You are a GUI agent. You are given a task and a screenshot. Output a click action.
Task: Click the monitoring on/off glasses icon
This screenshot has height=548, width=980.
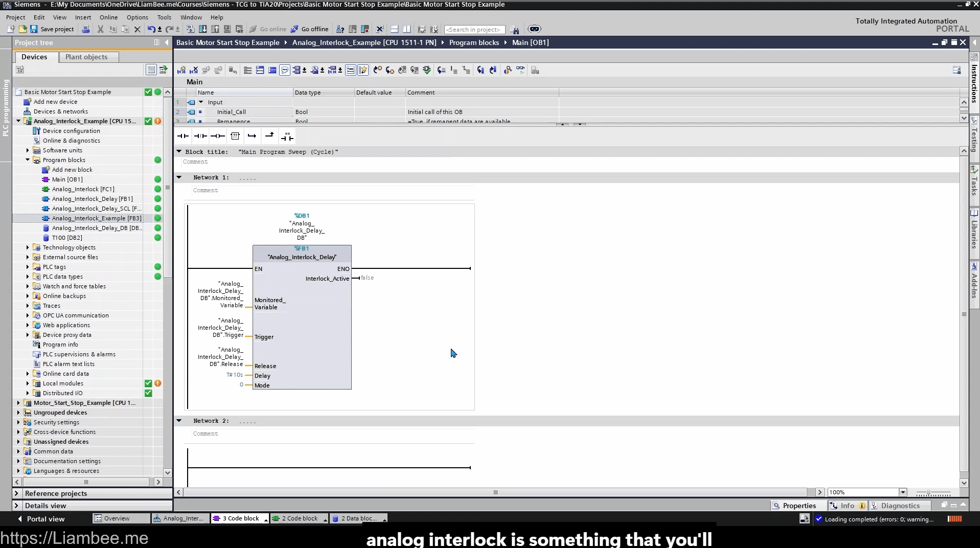click(x=520, y=70)
